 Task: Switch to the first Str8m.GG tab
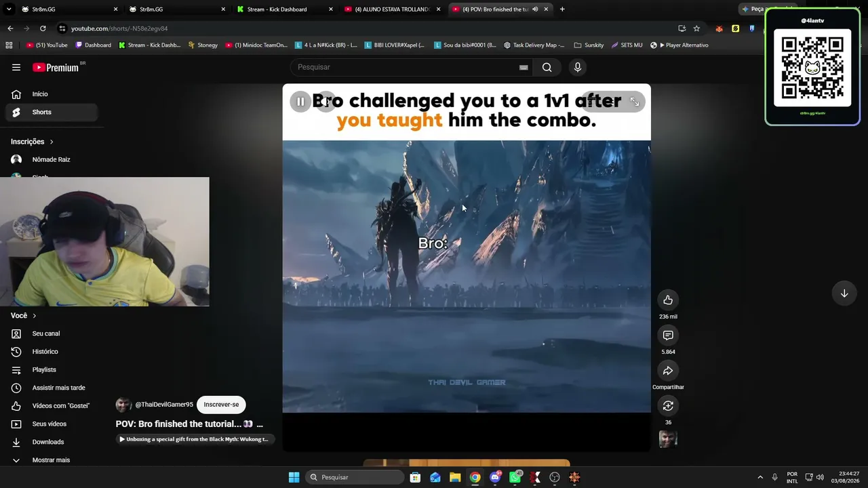[68, 9]
